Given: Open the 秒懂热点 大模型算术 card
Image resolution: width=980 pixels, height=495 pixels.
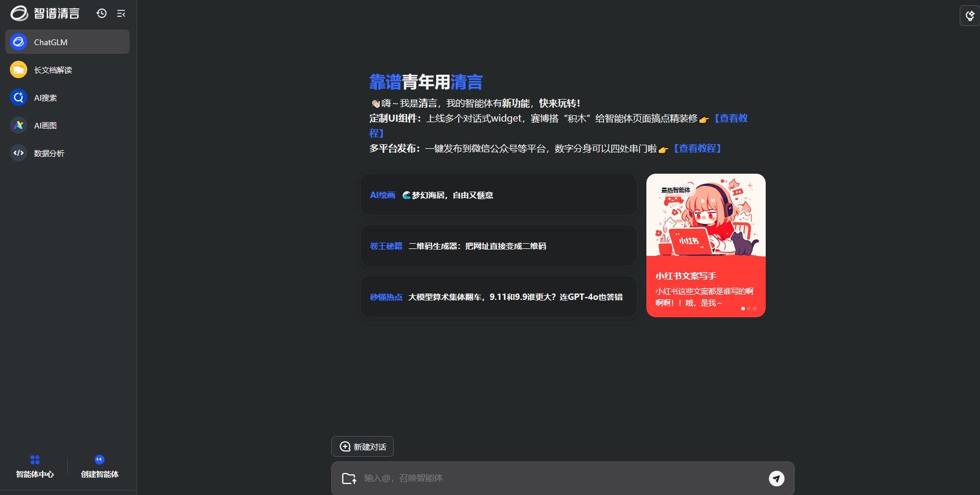Looking at the screenshot, I should [499, 297].
